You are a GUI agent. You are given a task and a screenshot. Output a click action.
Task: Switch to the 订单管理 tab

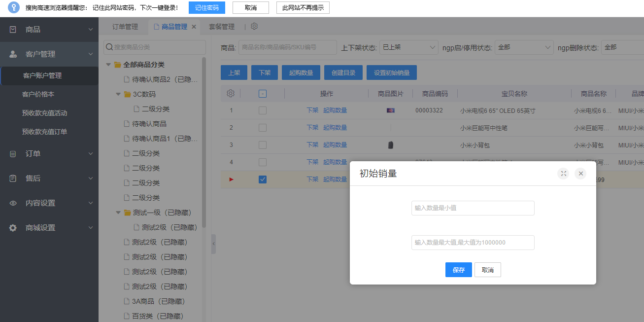(125, 27)
